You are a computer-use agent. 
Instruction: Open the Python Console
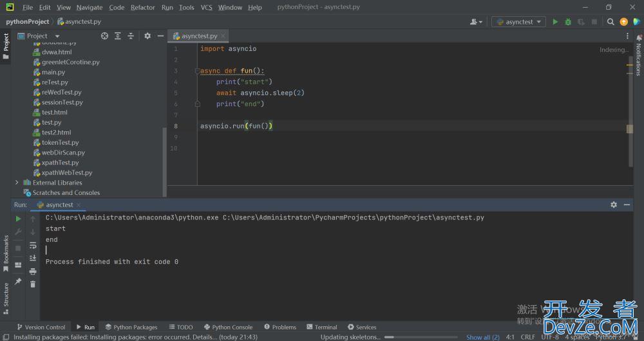click(229, 327)
